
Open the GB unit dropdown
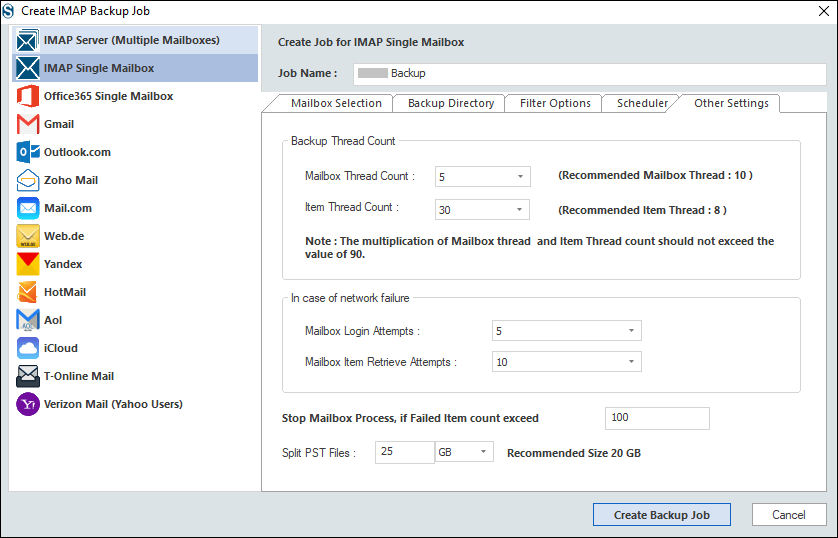tap(464, 452)
